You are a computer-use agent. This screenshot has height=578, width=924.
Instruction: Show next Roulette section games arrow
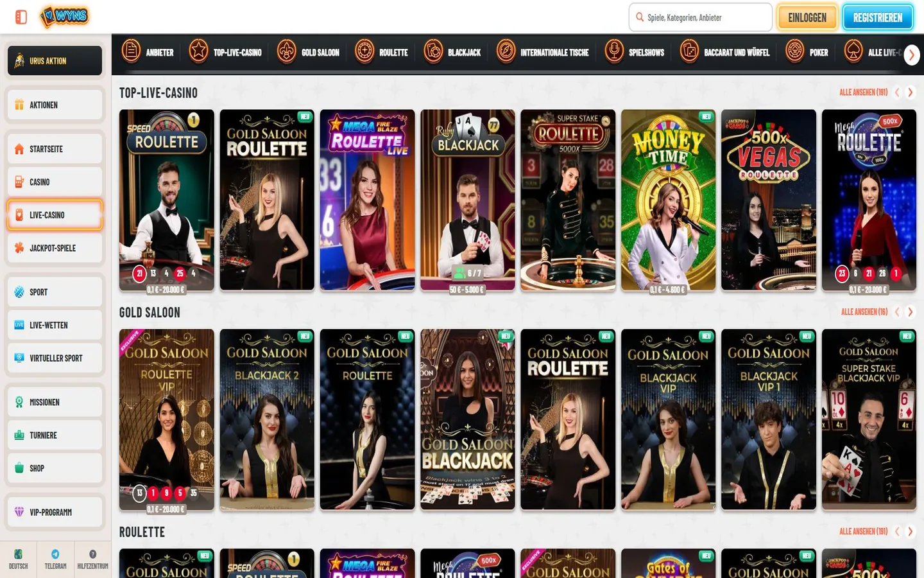[x=910, y=532]
